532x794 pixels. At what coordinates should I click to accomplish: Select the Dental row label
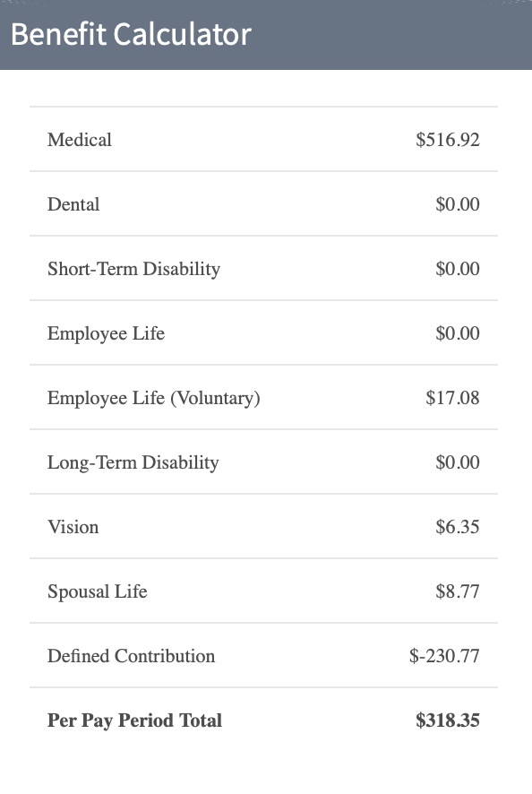[x=73, y=204]
